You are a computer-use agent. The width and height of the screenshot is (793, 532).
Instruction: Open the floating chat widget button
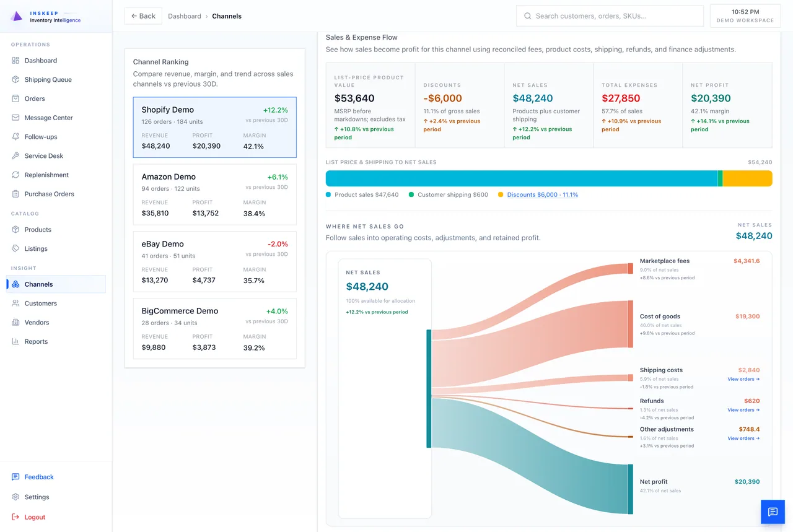coord(773,512)
